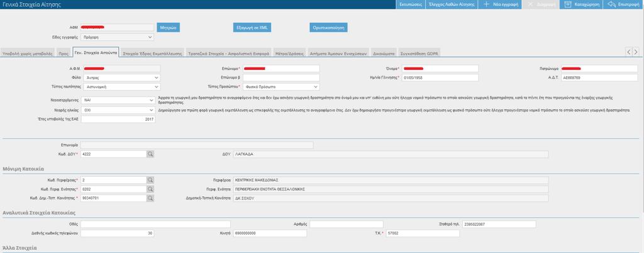Screen dimensions: 644x253
Task: Click the Κωδ. Περιφέρειας input field
Action: coord(114,180)
